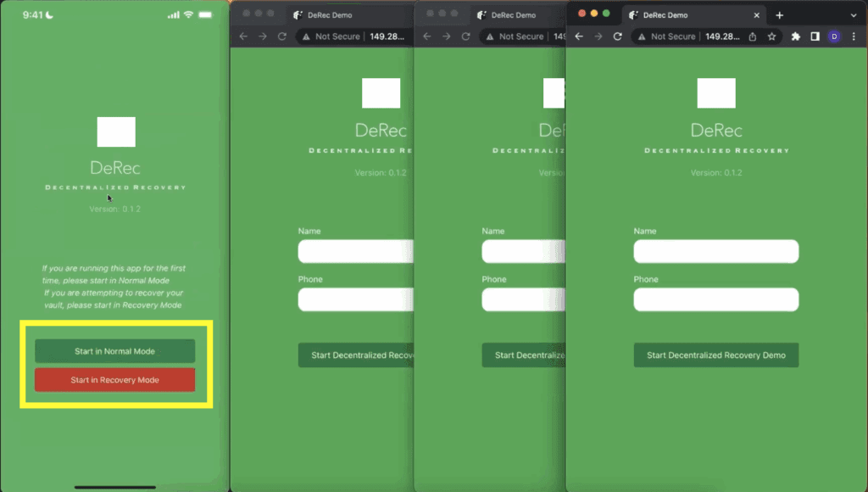Image resolution: width=868 pixels, height=492 pixels.
Task: Bookmark the page with the star icon
Action: [x=772, y=36]
